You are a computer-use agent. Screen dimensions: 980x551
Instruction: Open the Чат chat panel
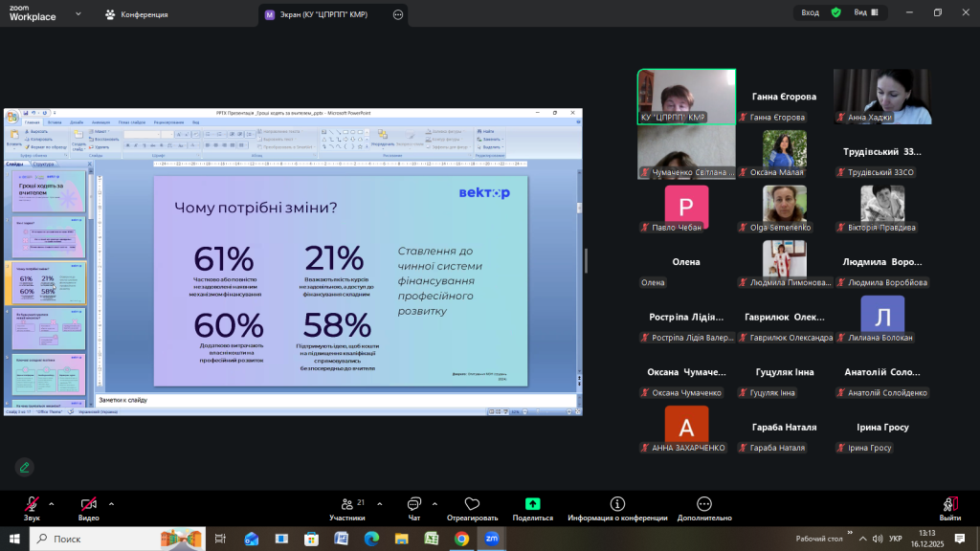[414, 508]
